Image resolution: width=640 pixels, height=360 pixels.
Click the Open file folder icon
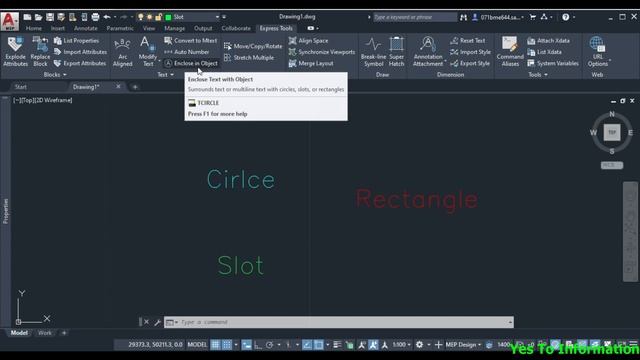pyautogui.click(x=38, y=17)
